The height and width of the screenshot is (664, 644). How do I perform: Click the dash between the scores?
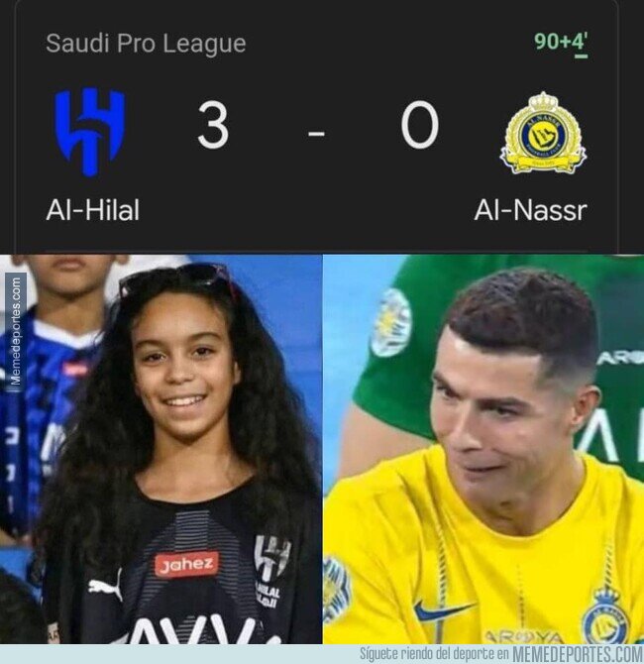point(316,134)
